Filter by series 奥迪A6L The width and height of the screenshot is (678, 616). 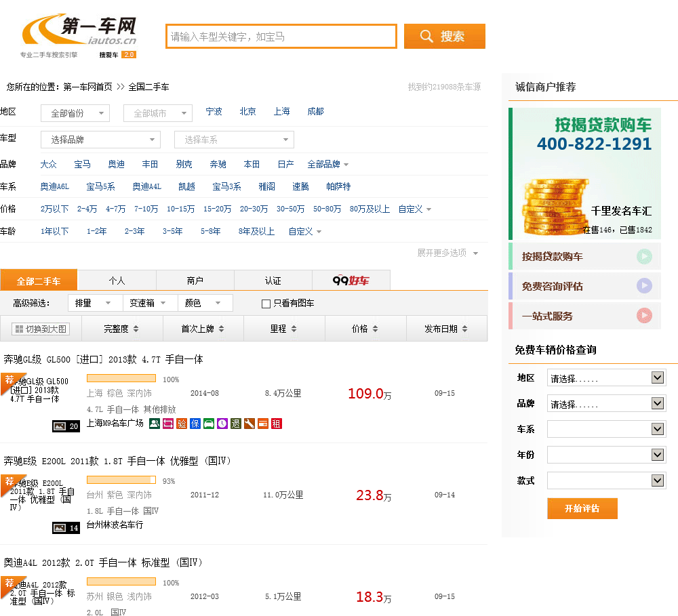[54, 187]
